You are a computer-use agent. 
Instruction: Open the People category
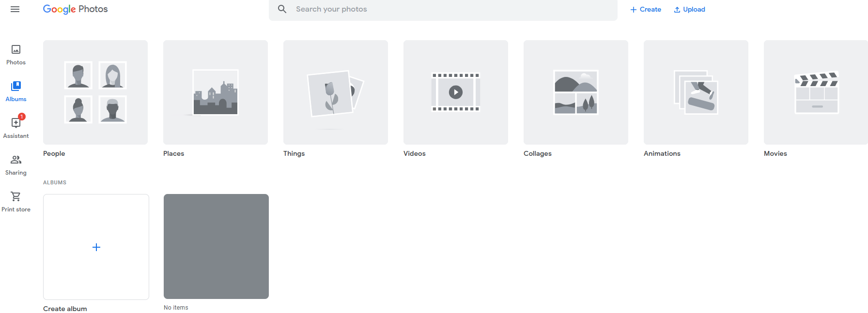[95, 92]
